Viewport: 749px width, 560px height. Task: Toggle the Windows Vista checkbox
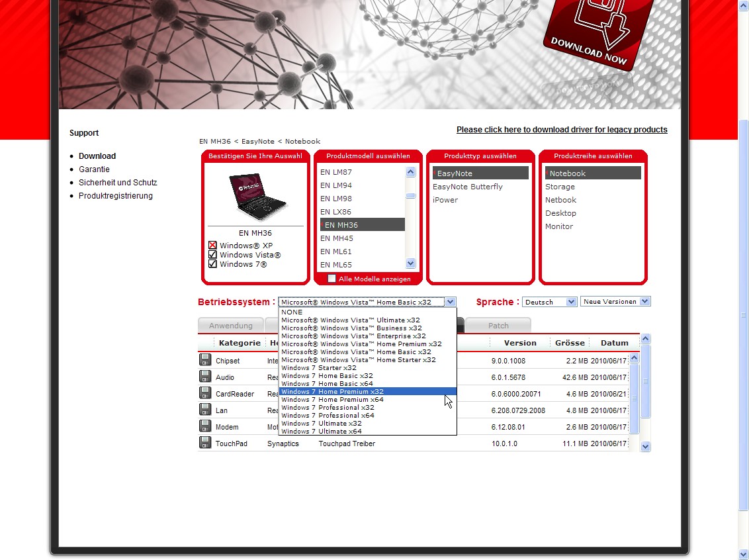click(x=212, y=255)
